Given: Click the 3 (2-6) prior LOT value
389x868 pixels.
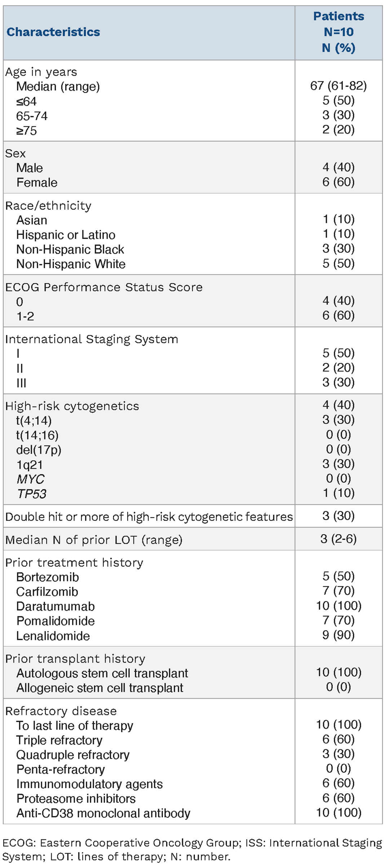Looking at the screenshot, I should [x=338, y=539].
